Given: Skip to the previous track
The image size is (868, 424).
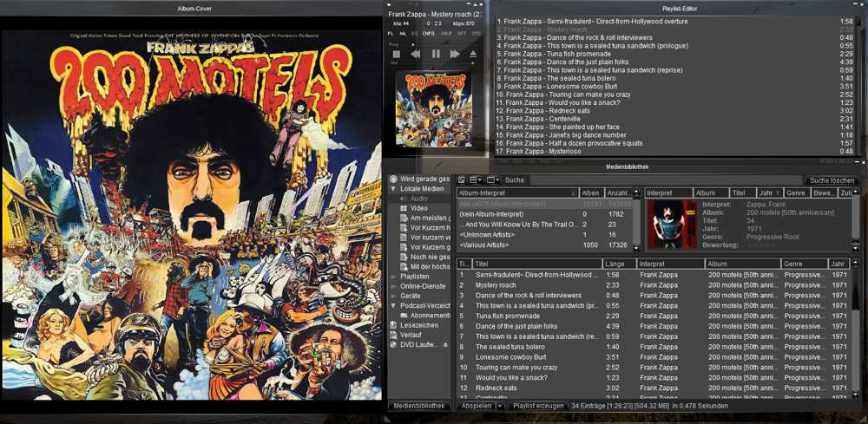Looking at the screenshot, I should (415, 54).
